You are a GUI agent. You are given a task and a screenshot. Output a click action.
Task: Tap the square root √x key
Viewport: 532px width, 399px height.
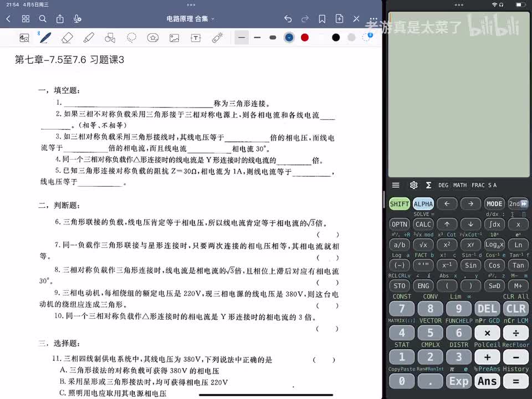coord(423,244)
